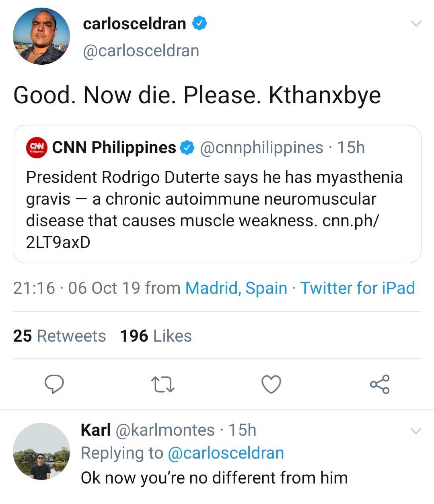Expand options chevron on Karl's reply
The image size is (434, 504).
pos(415,431)
